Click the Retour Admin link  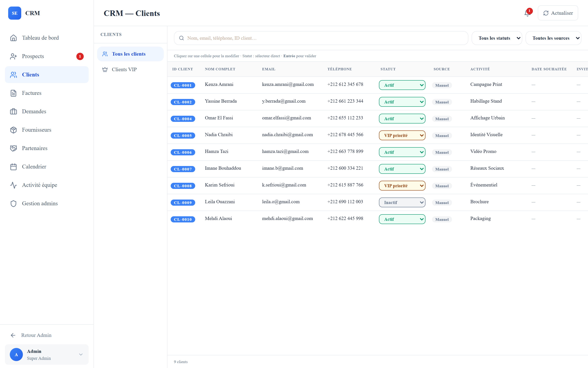click(x=47, y=335)
